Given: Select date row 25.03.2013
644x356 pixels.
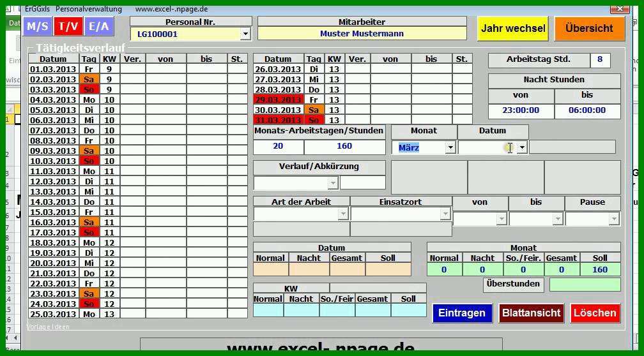Looking at the screenshot, I should [x=54, y=314].
